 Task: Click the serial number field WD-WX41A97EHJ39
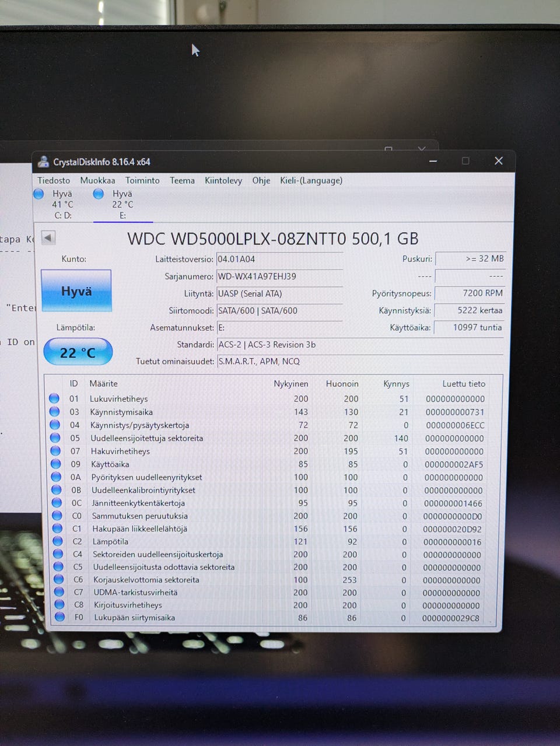(x=279, y=276)
